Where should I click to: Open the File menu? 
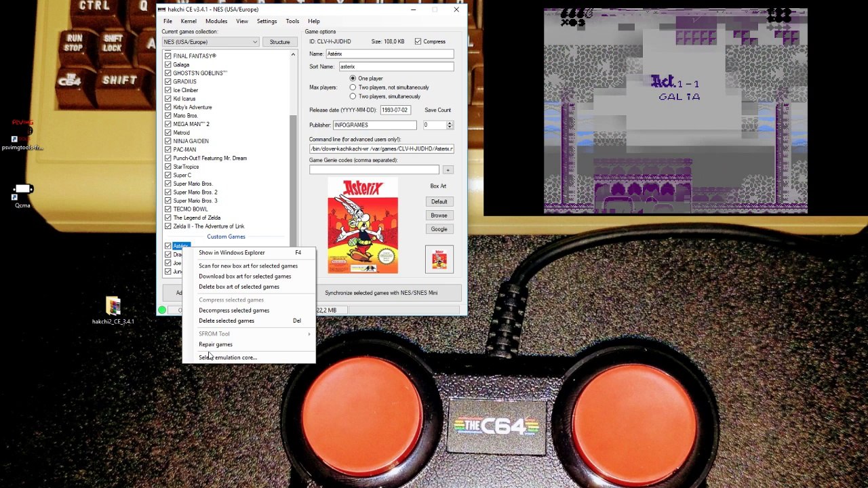click(x=167, y=21)
